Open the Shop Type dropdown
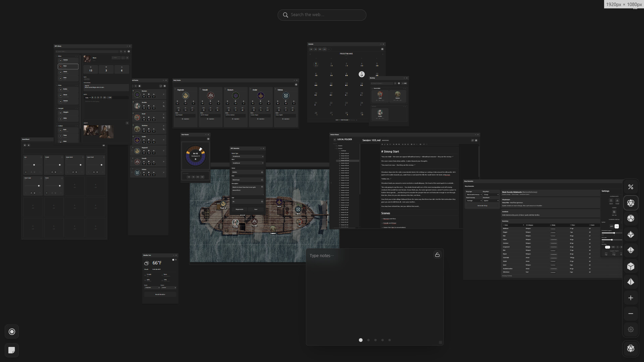Viewport: 644px width, 362px height. coord(474,194)
